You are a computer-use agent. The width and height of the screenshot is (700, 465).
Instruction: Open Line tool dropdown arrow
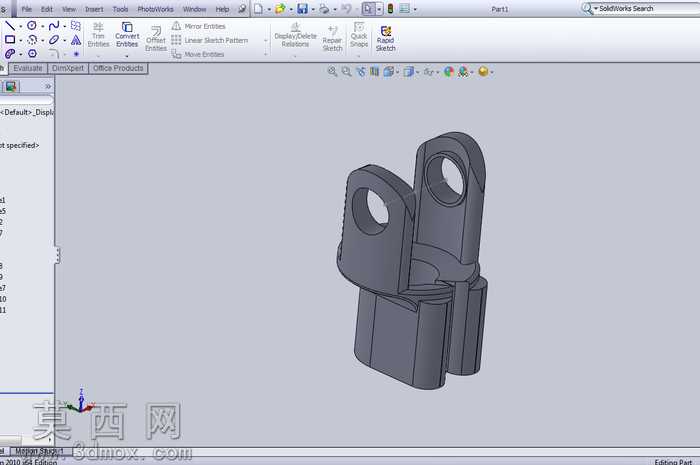tap(21, 26)
